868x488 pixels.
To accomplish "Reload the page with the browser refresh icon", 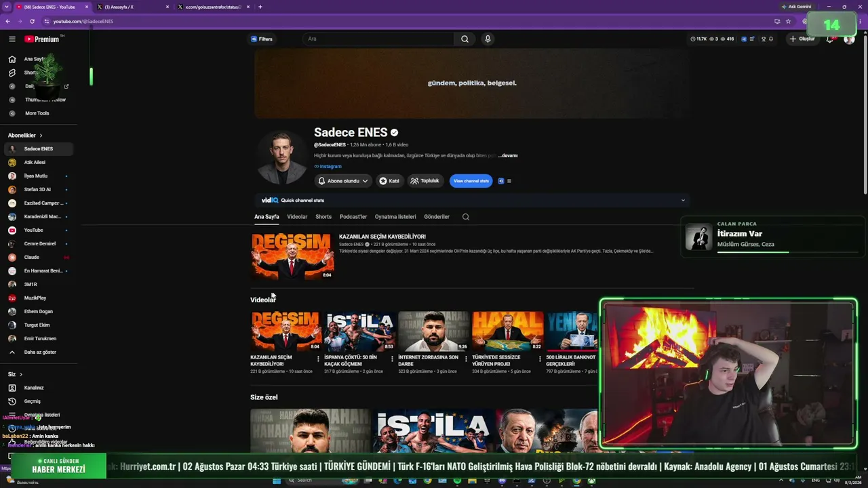I will pos(32,21).
